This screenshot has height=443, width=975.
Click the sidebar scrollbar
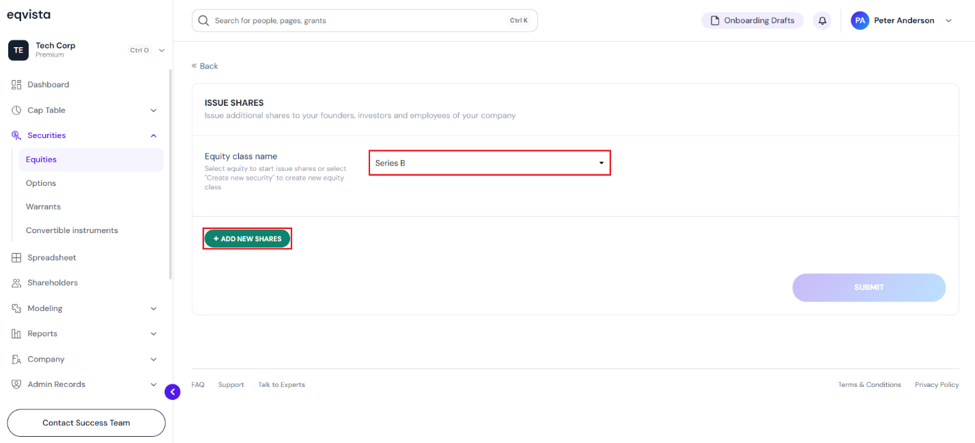(x=170, y=174)
